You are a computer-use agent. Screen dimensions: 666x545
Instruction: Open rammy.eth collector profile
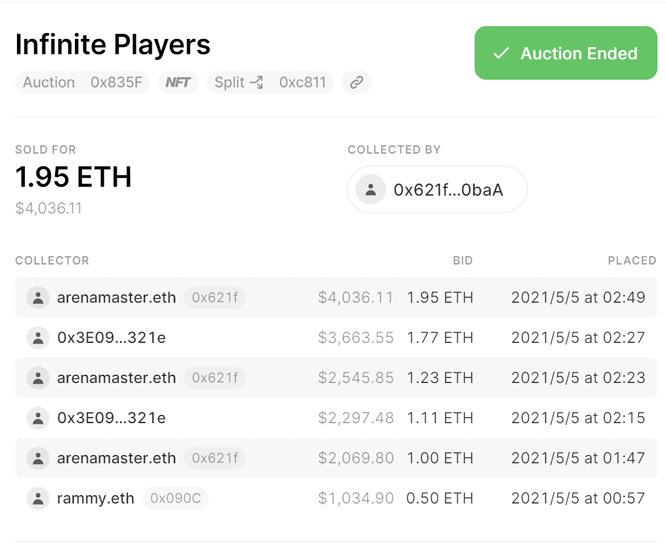pos(95,498)
